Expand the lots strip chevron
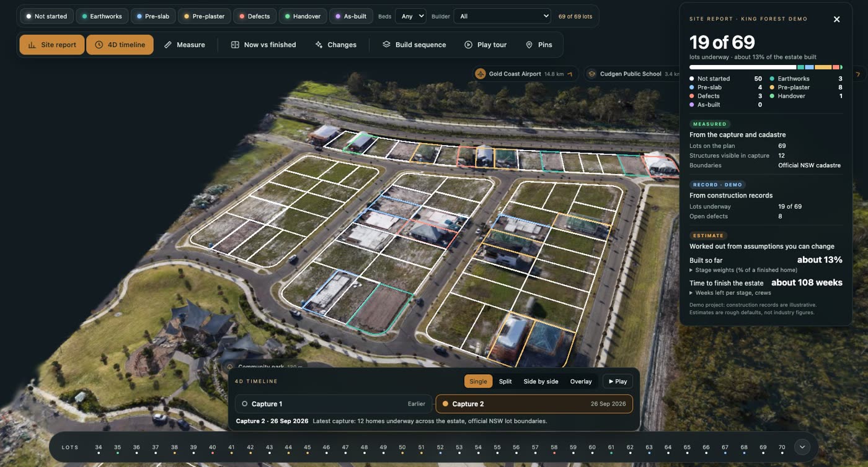Viewport: 868px width, 467px height. 802,447
